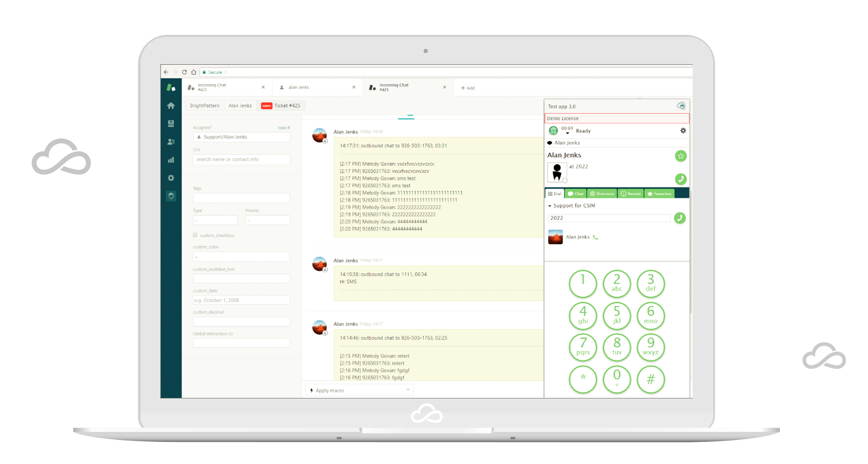Close the Incoming Chat #425 tab
Image resolution: width=868 pixels, height=464 pixels.
pyautogui.click(x=445, y=87)
